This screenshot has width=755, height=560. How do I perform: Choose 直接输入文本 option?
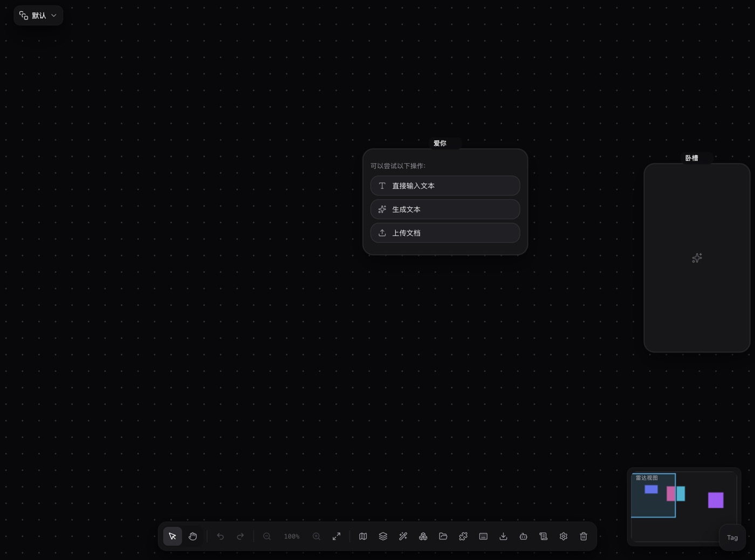(445, 186)
